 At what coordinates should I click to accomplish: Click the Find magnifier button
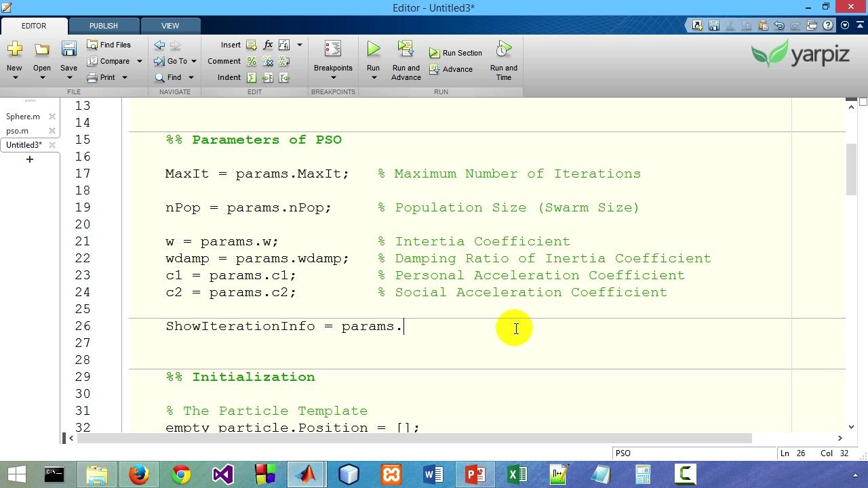click(168, 77)
